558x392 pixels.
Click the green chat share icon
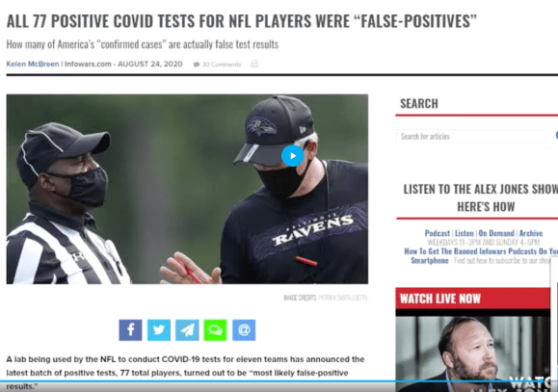click(215, 329)
